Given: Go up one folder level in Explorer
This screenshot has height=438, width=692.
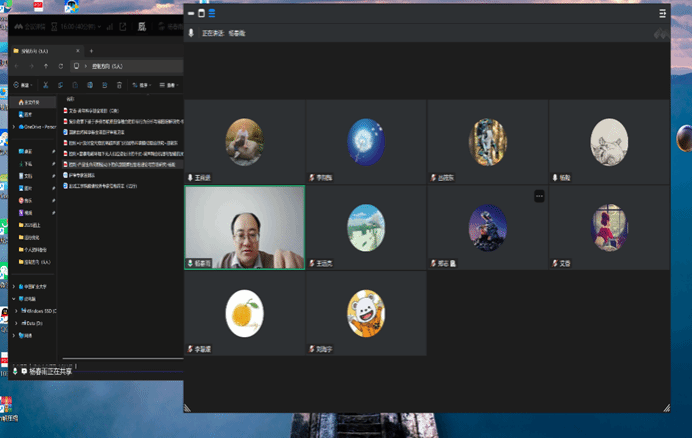Looking at the screenshot, I should tap(46, 66).
